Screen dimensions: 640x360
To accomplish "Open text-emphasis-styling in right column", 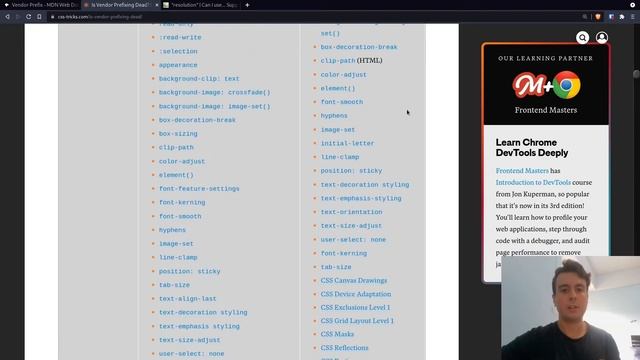I will click(x=361, y=198).
